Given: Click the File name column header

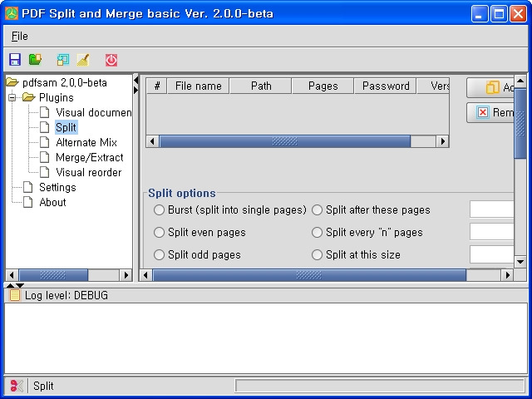Looking at the screenshot, I should (x=198, y=86).
